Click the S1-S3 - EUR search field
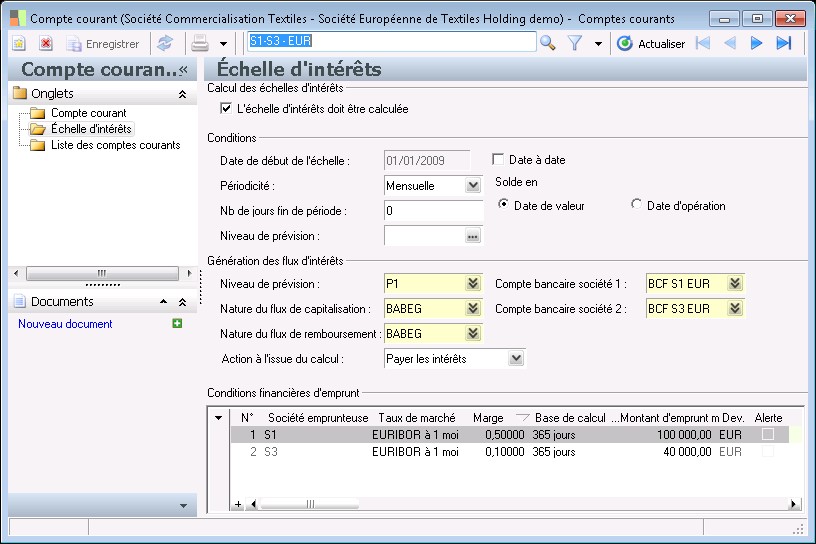The height and width of the screenshot is (544, 816). coord(391,41)
